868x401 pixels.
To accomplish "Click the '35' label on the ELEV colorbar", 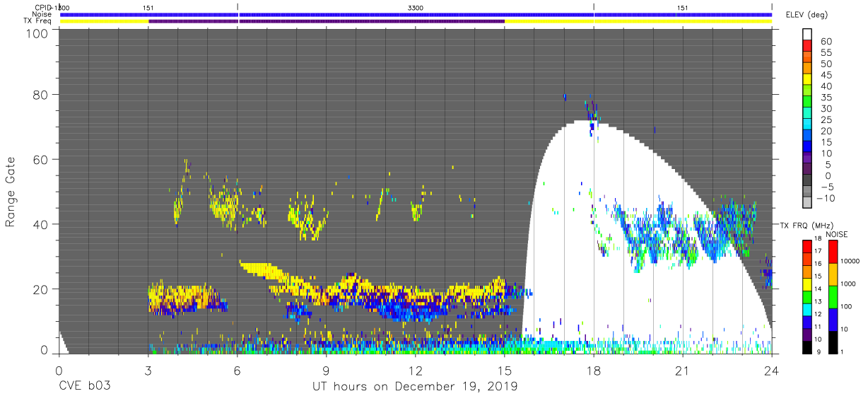I will pos(826,98).
